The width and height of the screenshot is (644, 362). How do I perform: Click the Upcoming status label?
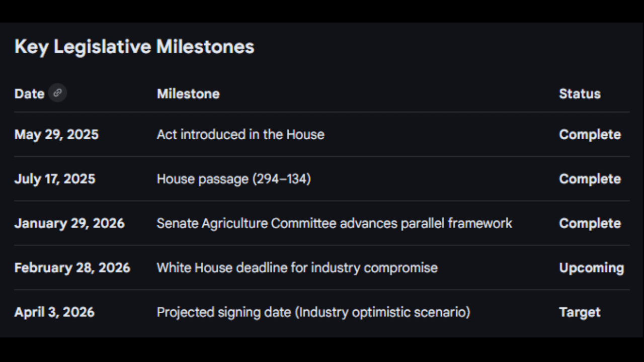pyautogui.click(x=591, y=267)
